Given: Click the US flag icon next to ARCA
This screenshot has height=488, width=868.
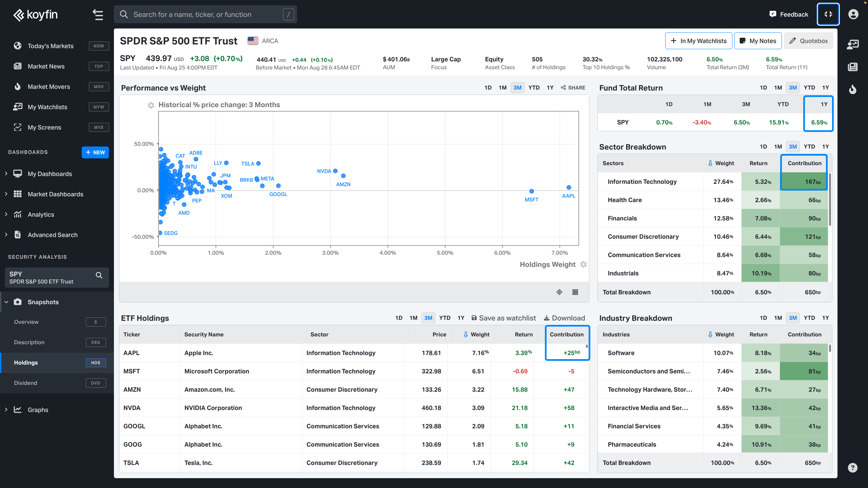Looking at the screenshot, I should (x=253, y=41).
